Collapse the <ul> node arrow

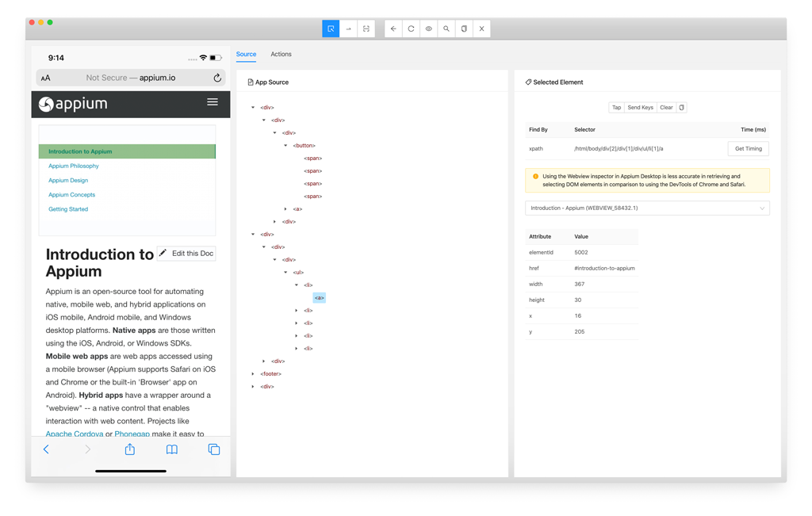[x=285, y=272]
